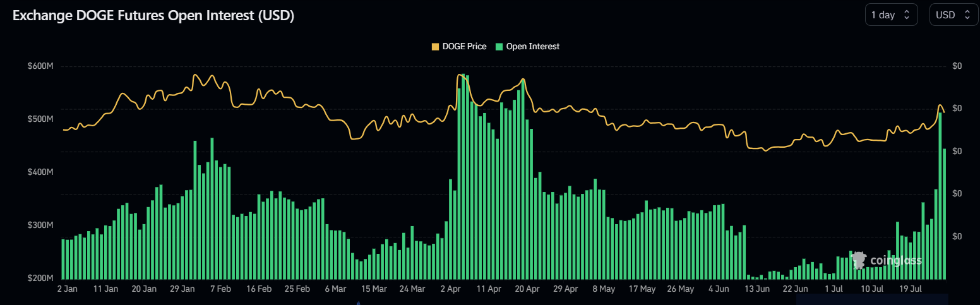Toggle DOGE Price series in legend

[x=459, y=46]
